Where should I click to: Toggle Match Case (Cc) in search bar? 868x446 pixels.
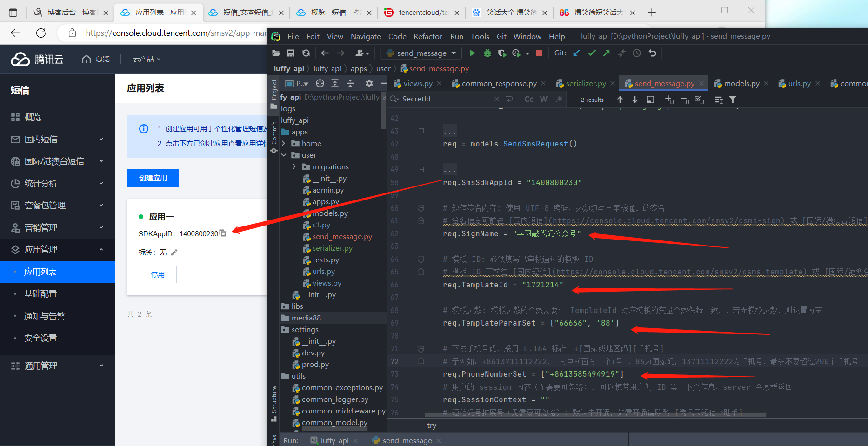point(529,99)
